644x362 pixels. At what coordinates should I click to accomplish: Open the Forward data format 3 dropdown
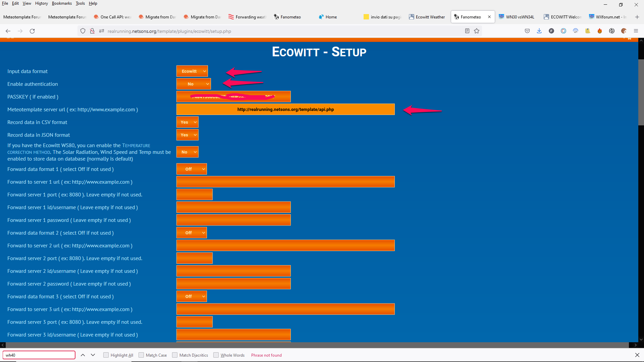coord(192,296)
